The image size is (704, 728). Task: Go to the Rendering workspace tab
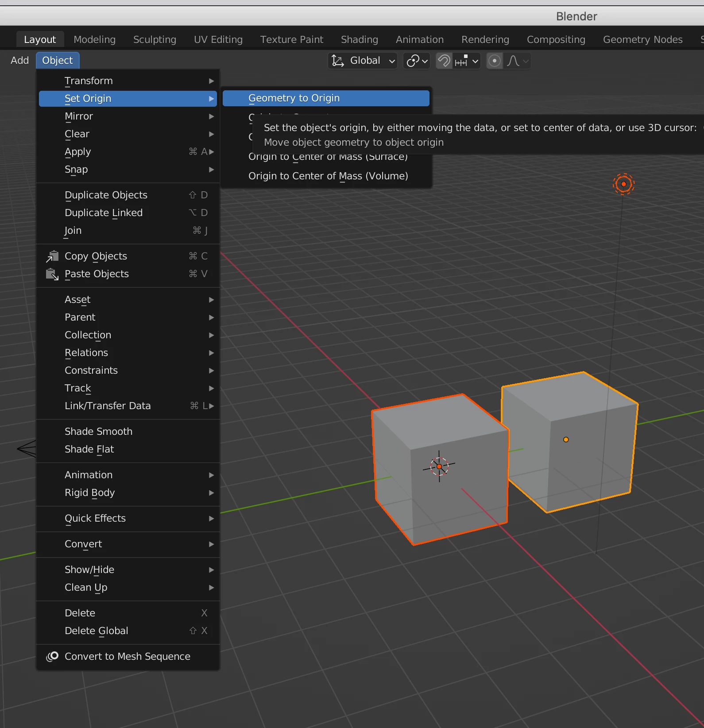485,39
